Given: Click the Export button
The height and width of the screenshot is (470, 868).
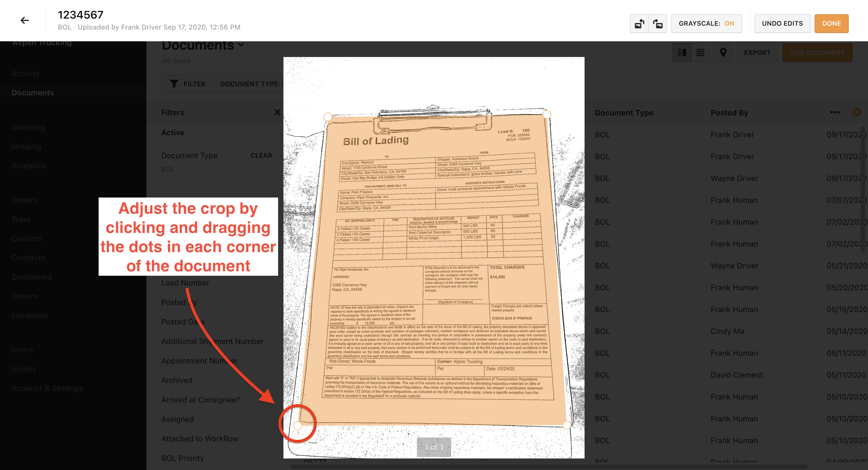Looking at the screenshot, I should 757,53.
